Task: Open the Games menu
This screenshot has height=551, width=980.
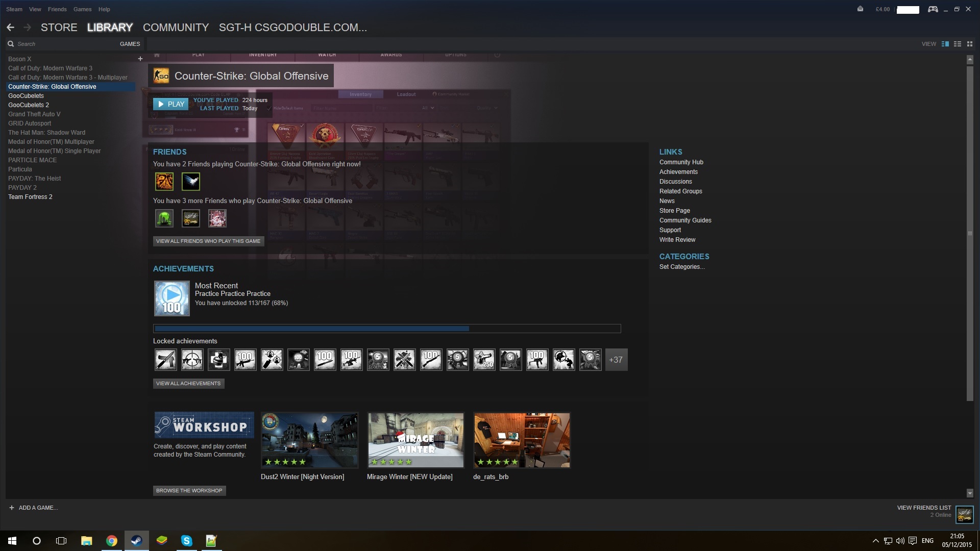Action: 82,9
